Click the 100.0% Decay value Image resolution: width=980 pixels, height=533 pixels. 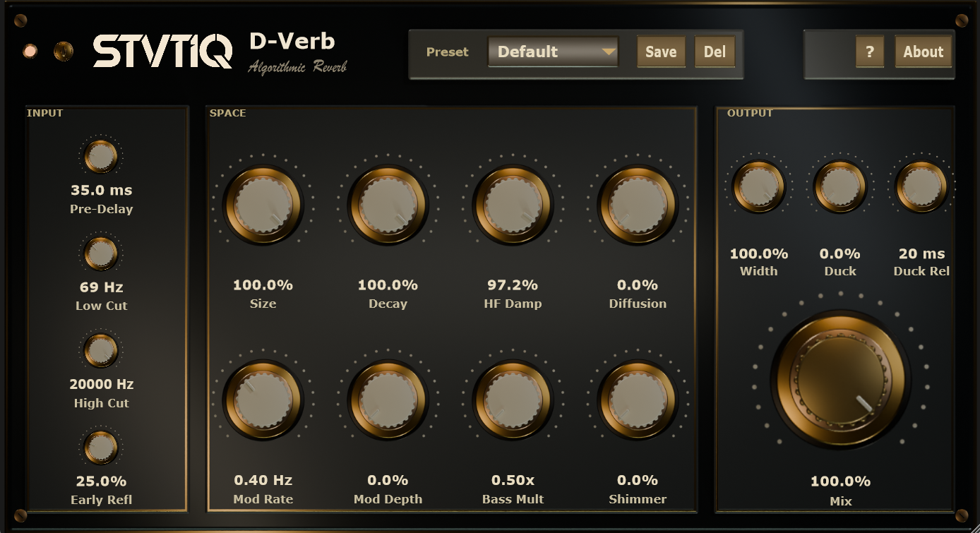pos(388,285)
